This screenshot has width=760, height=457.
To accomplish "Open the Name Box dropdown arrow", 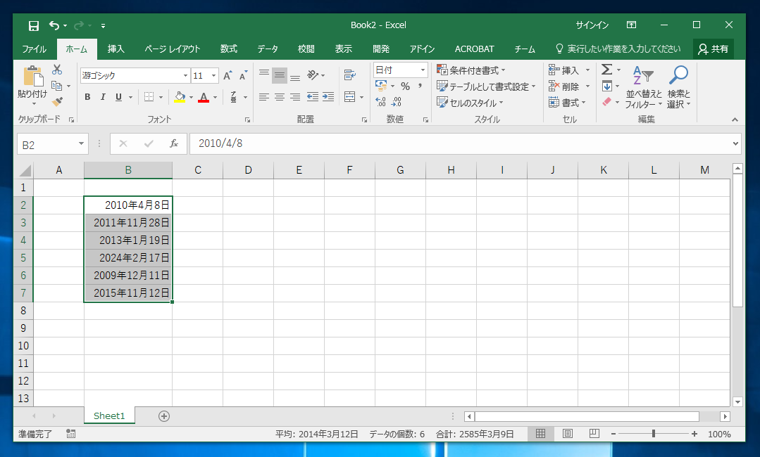I will pyautogui.click(x=81, y=143).
